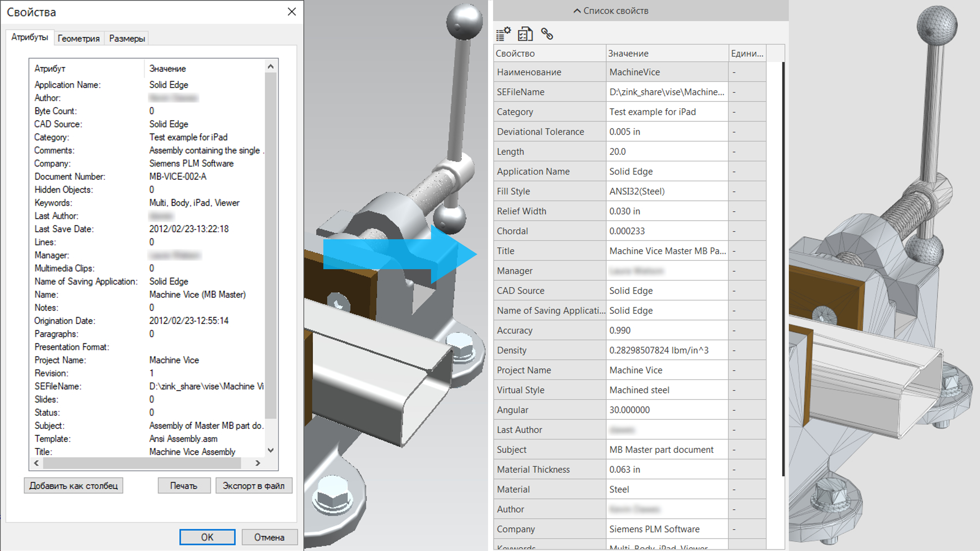Click the 2012/02/23-12:55:14 origination date value
The height and width of the screenshot is (551, 980).
click(189, 321)
